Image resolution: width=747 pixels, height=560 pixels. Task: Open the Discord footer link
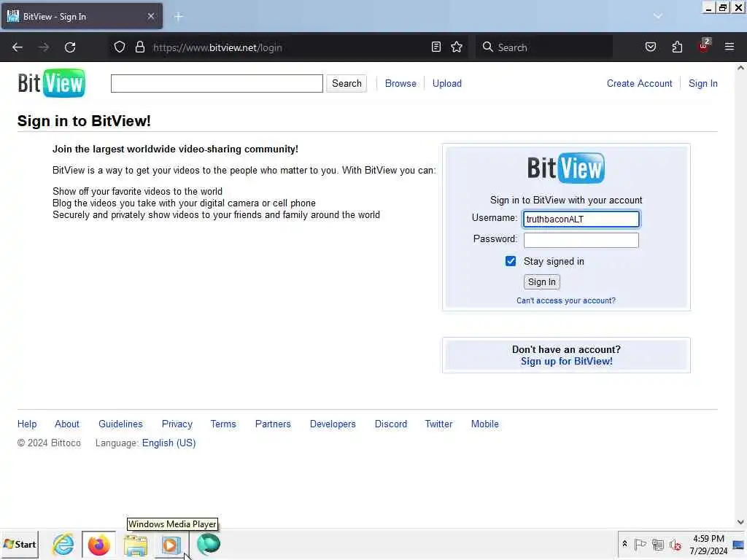coord(391,424)
